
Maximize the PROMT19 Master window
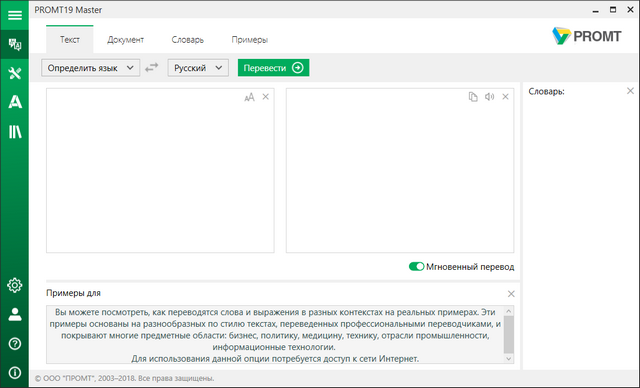pyautogui.click(x=613, y=10)
